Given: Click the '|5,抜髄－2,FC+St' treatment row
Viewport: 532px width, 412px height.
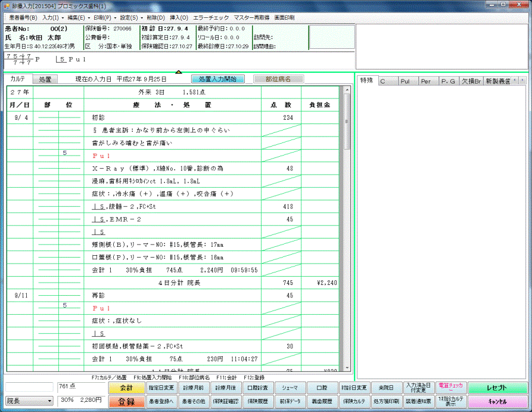Looking at the screenshot, I should pos(173,206).
